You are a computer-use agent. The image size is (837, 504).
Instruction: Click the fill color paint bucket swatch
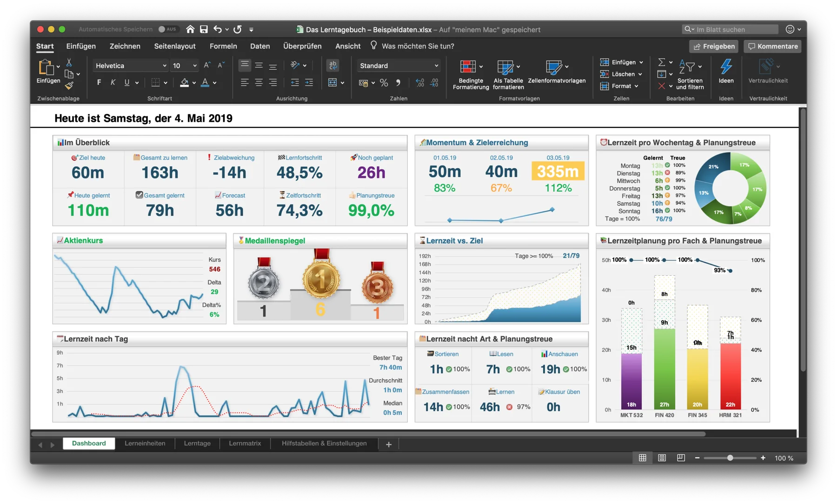click(184, 83)
